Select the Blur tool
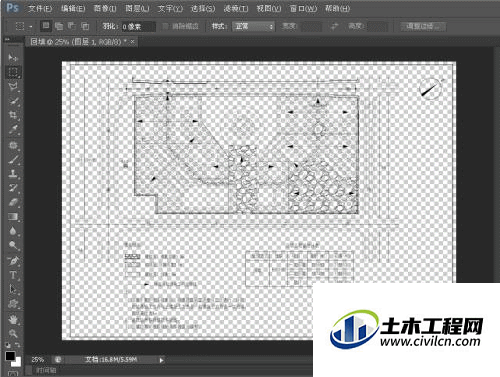 tap(13, 231)
